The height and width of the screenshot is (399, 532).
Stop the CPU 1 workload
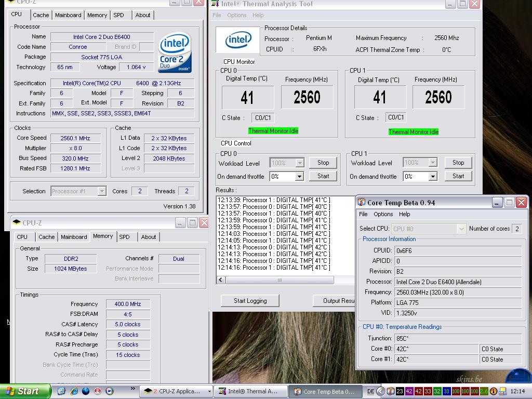458,163
